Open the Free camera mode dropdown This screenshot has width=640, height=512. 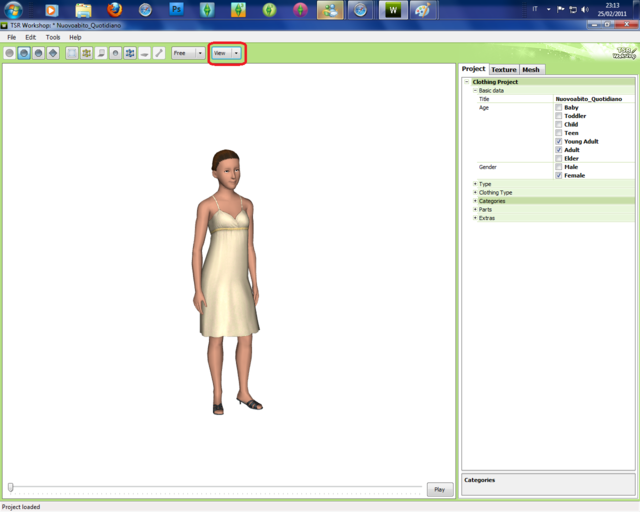click(x=188, y=53)
